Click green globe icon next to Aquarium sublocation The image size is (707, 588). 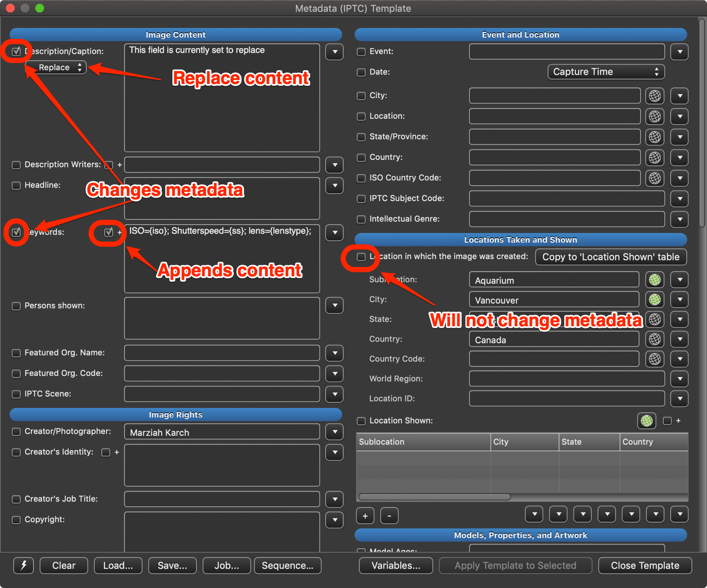click(655, 279)
